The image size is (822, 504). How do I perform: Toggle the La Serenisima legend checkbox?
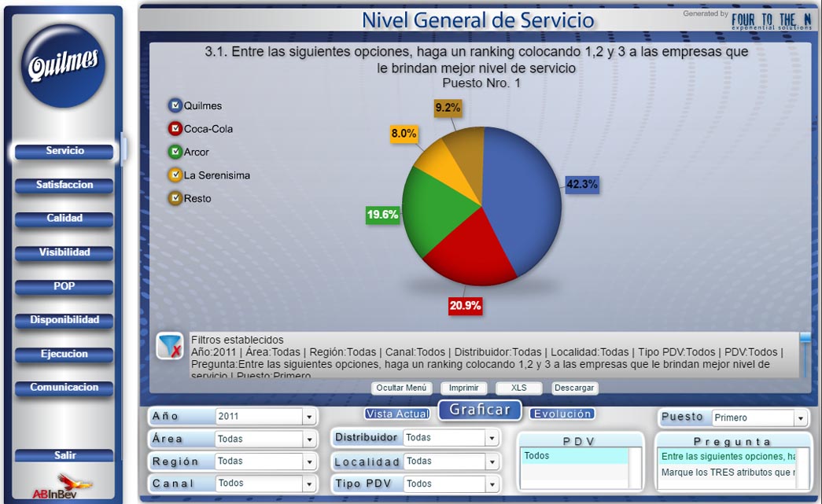coord(175,175)
